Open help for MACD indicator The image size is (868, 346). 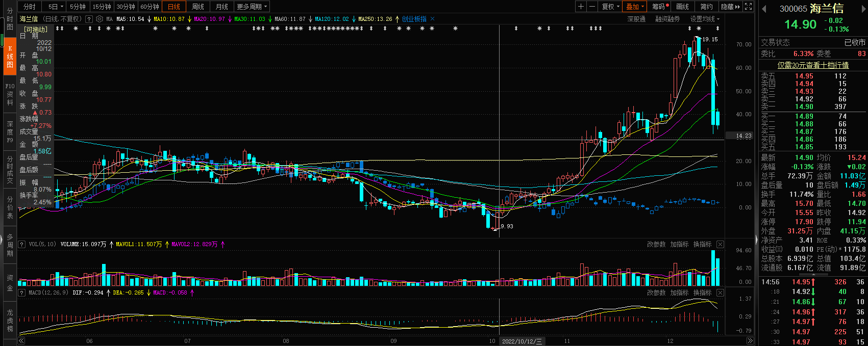(22, 293)
